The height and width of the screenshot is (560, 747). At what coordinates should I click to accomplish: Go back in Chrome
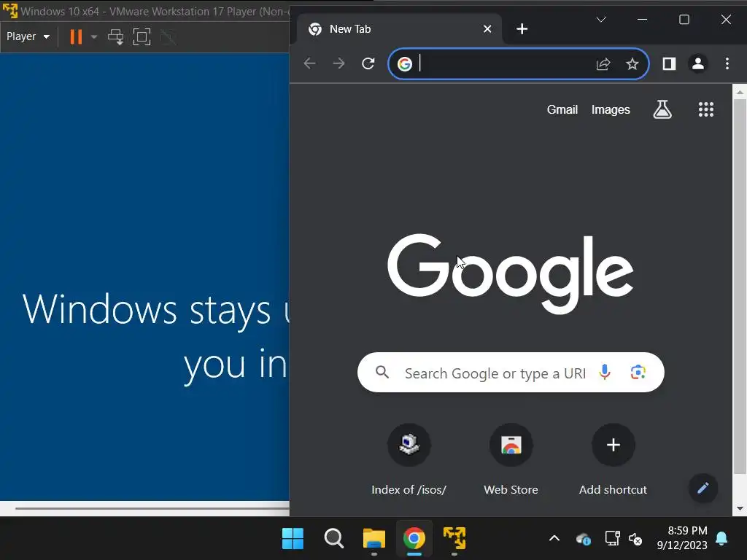coord(309,63)
